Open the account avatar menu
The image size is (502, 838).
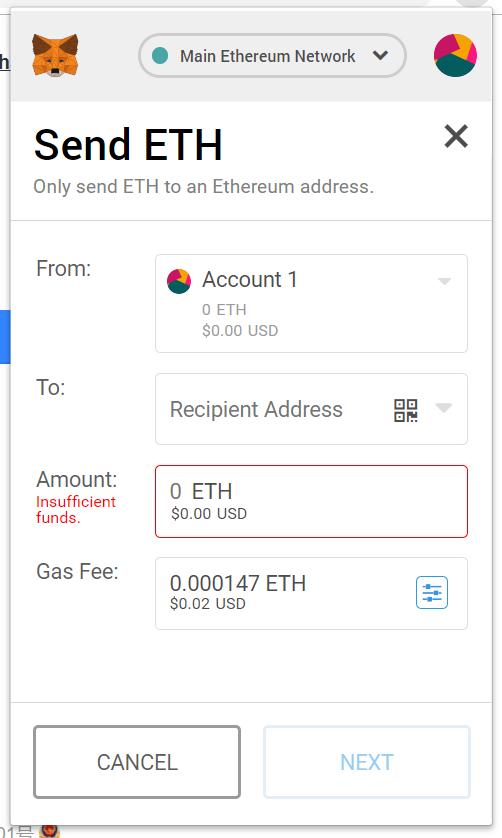click(x=455, y=56)
